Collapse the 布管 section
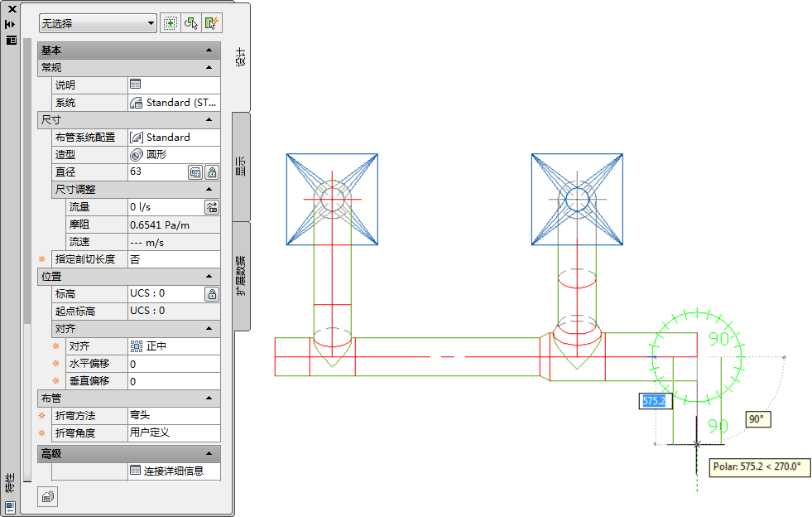Image resolution: width=812 pixels, height=517 pixels. [x=209, y=399]
